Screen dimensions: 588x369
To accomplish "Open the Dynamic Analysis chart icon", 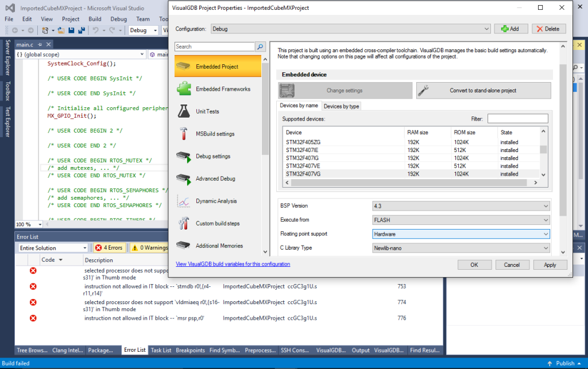I will coord(184,201).
